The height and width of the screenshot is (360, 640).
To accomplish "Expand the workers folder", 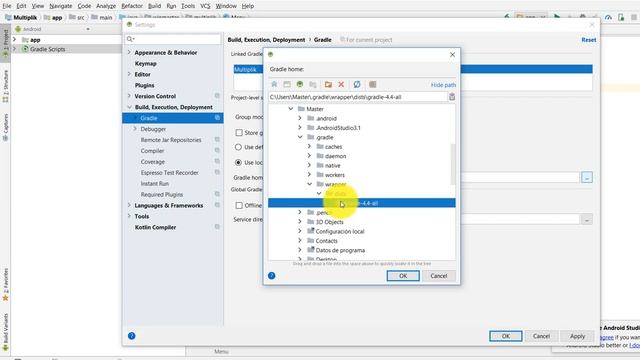I will click(309, 175).
